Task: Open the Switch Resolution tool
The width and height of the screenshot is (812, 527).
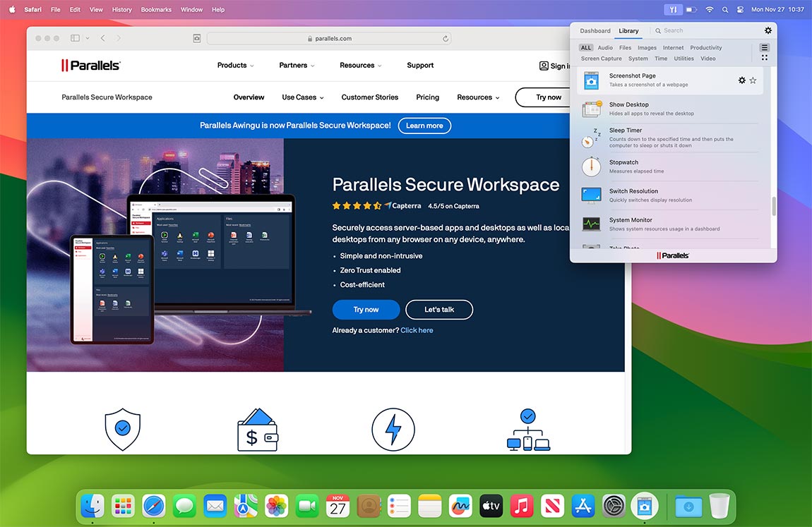Action: 633,191
